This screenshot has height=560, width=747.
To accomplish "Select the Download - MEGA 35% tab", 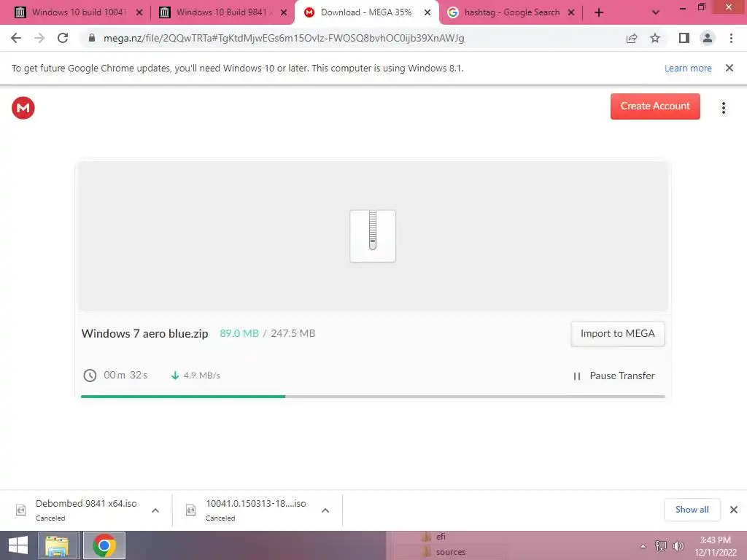I will coord(367,12).
